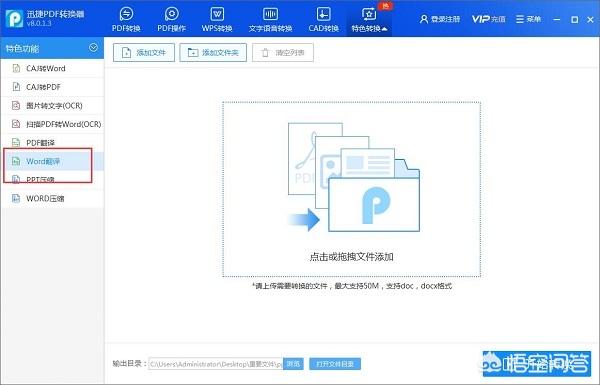This screenshot has width=600, height=385.
Task: Click the 添加文件 button
Action: (x=144, y=52)
